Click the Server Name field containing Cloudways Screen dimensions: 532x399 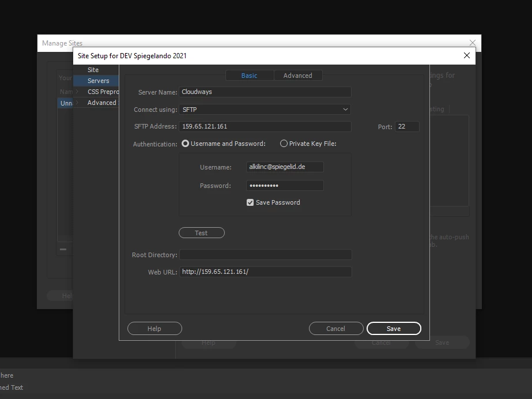(x=265, y=92)
